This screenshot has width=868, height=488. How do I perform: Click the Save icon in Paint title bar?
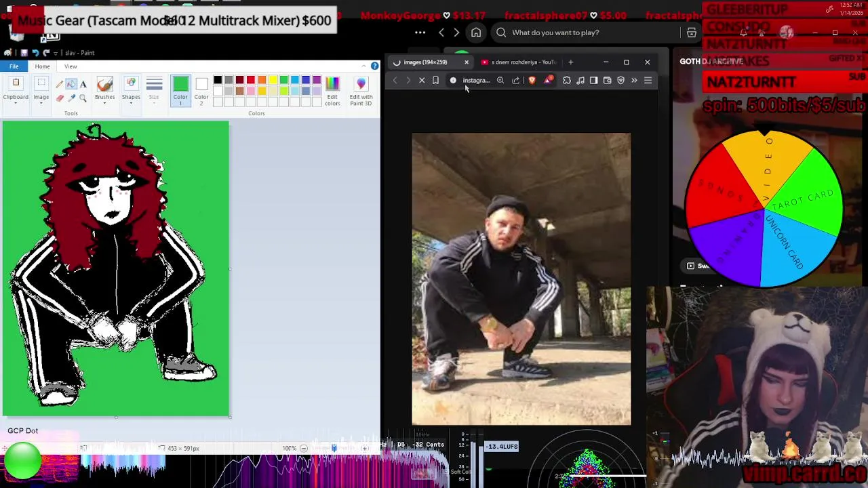tap(24, 53)
